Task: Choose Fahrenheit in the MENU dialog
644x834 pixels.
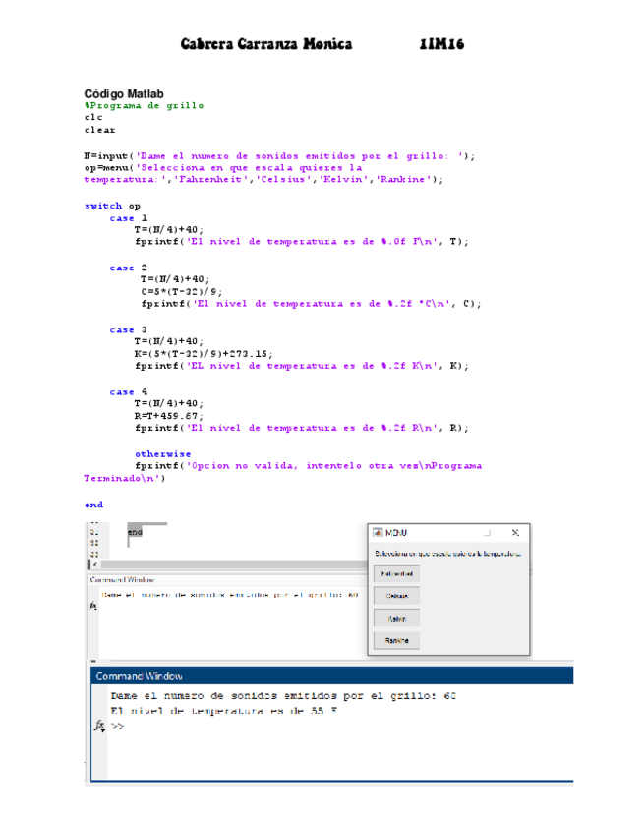Action: pos(397,573)
